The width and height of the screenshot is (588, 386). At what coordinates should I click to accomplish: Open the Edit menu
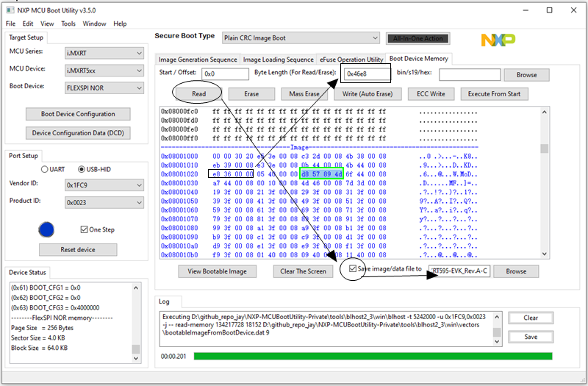(x=28, y=24)
